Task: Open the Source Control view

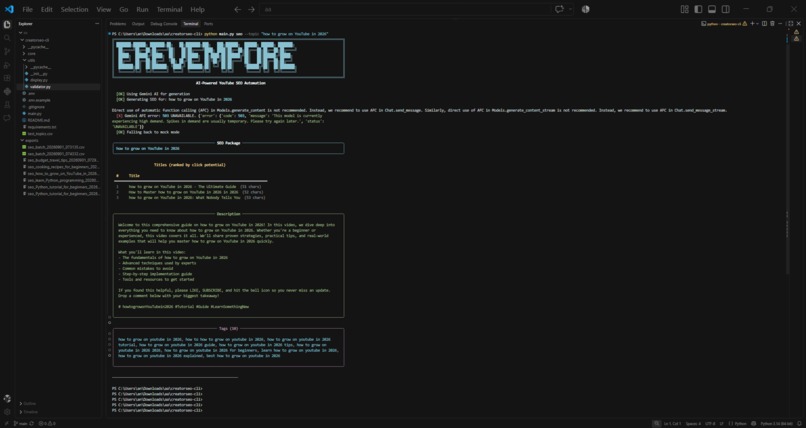Action: [x=7, y=51]
